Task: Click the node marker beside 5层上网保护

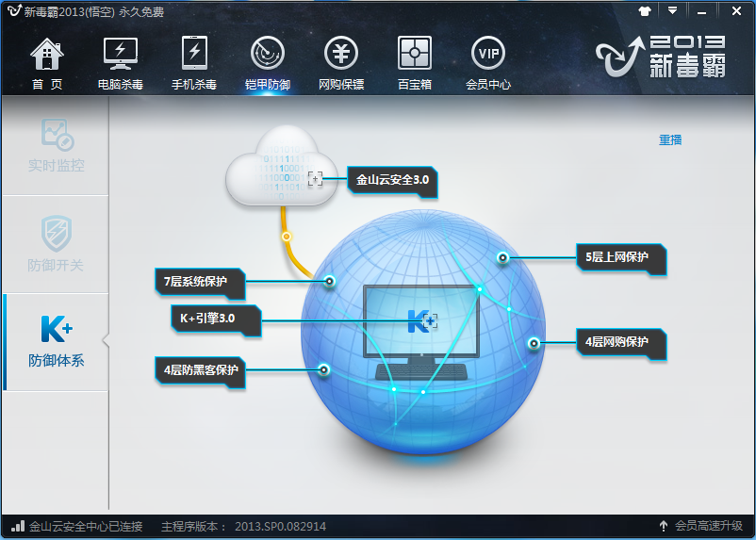Action: [x=502, y=257]
